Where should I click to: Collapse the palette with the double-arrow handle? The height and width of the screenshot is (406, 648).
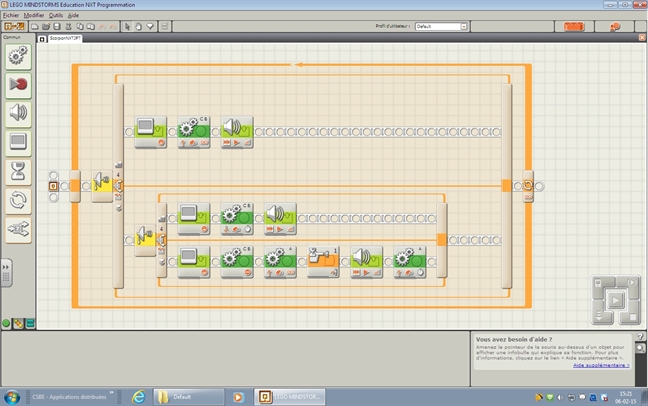tap(6, 273)
